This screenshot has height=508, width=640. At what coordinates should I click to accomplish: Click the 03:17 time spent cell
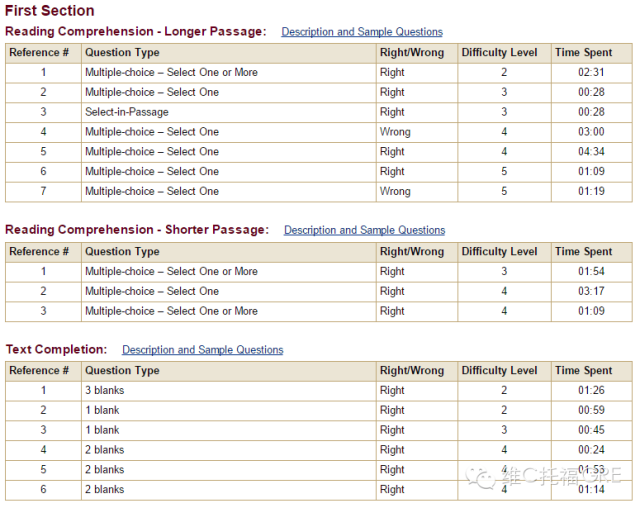click(x=591, y=291)
